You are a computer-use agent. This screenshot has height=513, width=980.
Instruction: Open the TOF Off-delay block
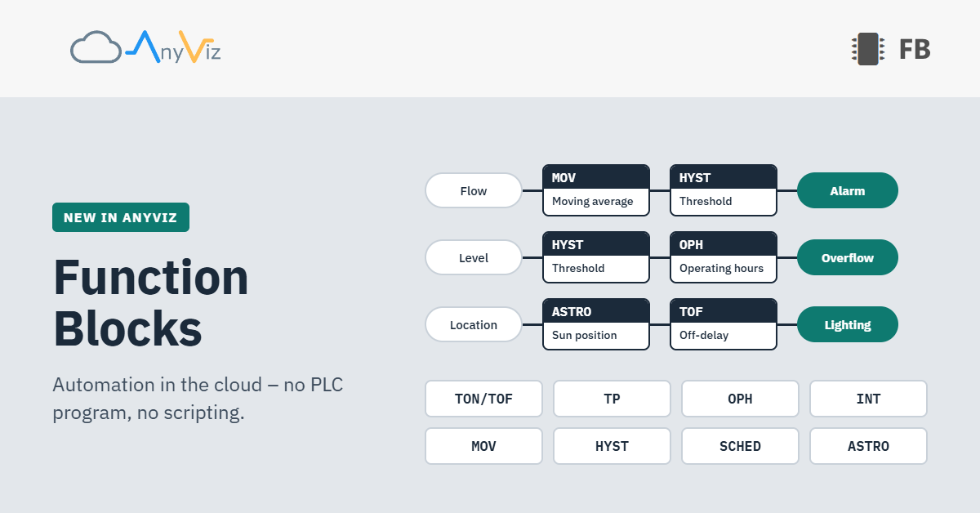point(724,324)
